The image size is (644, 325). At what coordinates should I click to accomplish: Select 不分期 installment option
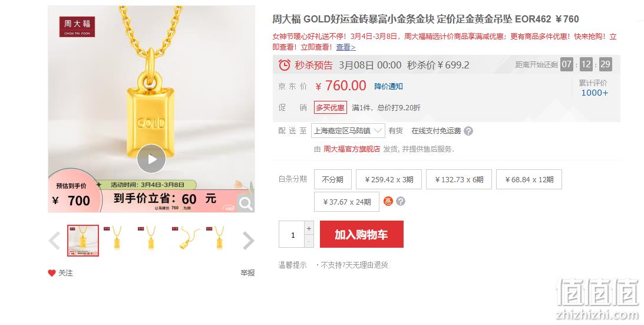coord(333,179)
